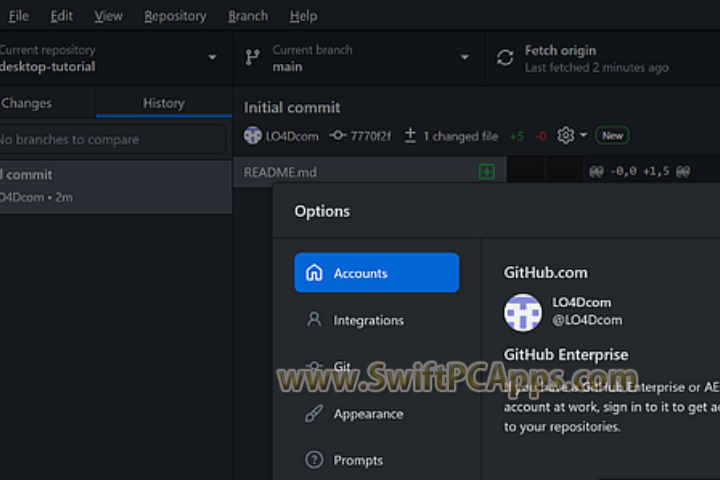Click the person icon beside Integrations

[314, 319]
